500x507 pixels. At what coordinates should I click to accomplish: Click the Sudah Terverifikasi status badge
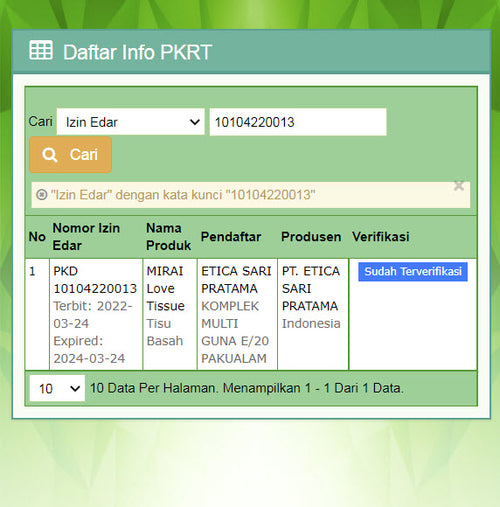coord(413,272)
